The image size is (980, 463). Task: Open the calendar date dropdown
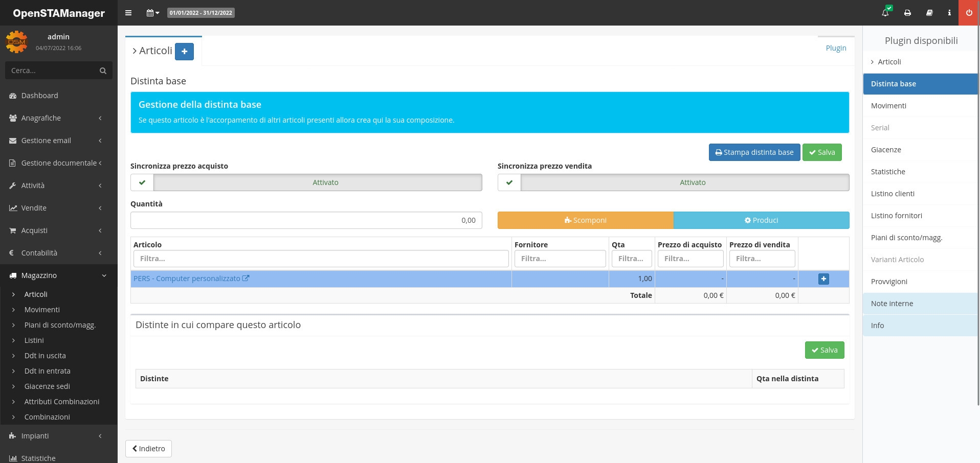click(152, 13)
